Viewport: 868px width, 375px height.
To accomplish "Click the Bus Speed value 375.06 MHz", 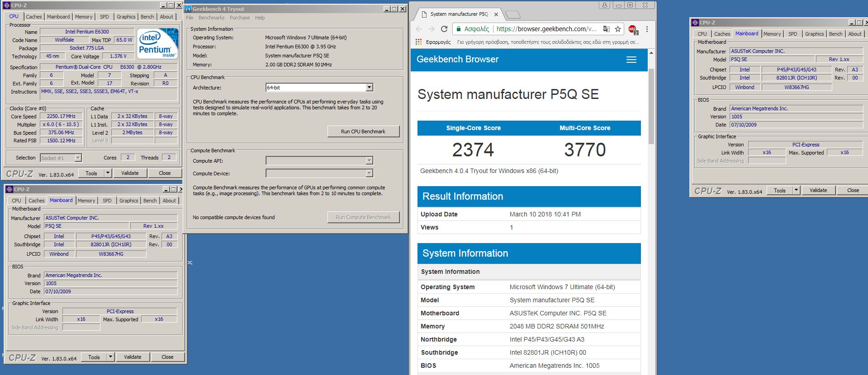I will coord(61,132).
